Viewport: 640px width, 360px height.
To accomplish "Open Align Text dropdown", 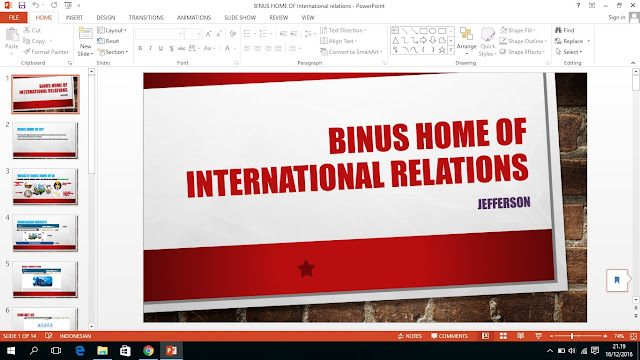I will (x=338, y=41).
